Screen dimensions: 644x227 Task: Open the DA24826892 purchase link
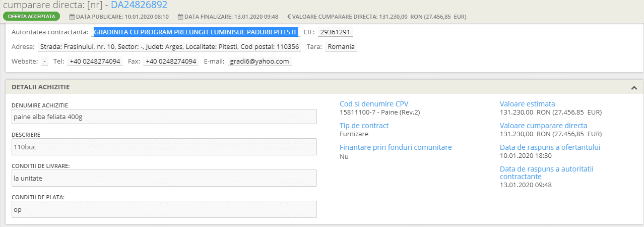139,5
